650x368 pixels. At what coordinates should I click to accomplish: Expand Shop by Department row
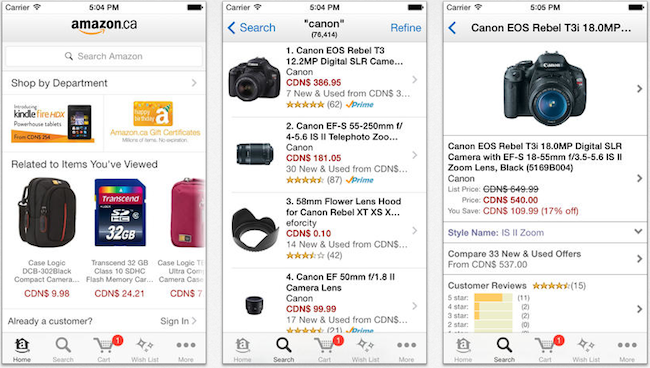[x=104, y=83]
